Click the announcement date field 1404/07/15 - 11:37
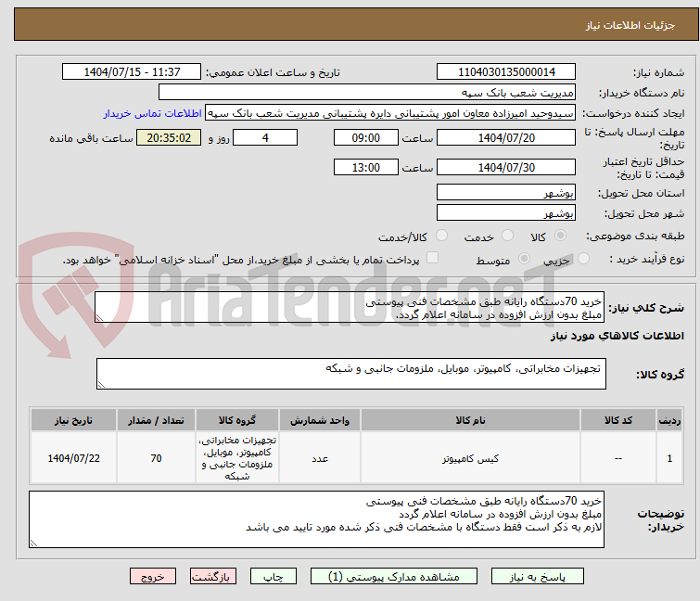700x601 pixels. 132,72
